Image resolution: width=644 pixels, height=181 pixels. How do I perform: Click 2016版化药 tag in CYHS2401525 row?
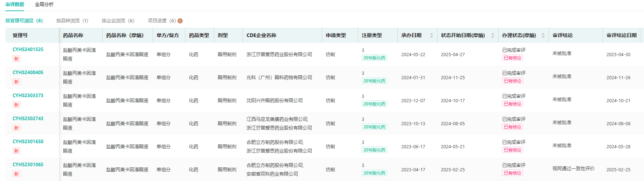coord(374,58)
